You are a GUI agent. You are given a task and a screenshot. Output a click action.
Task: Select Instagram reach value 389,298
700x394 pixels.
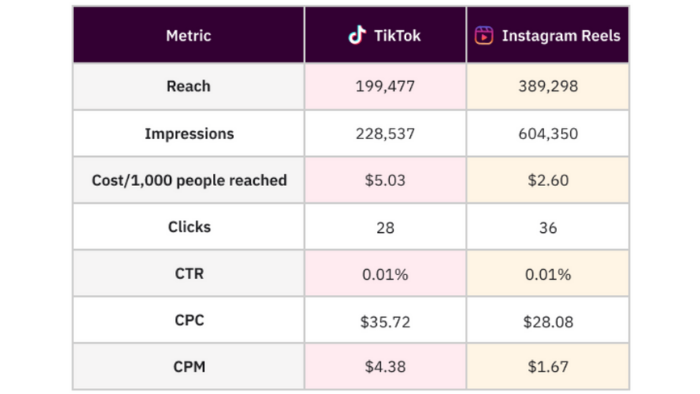pos(548,86)
